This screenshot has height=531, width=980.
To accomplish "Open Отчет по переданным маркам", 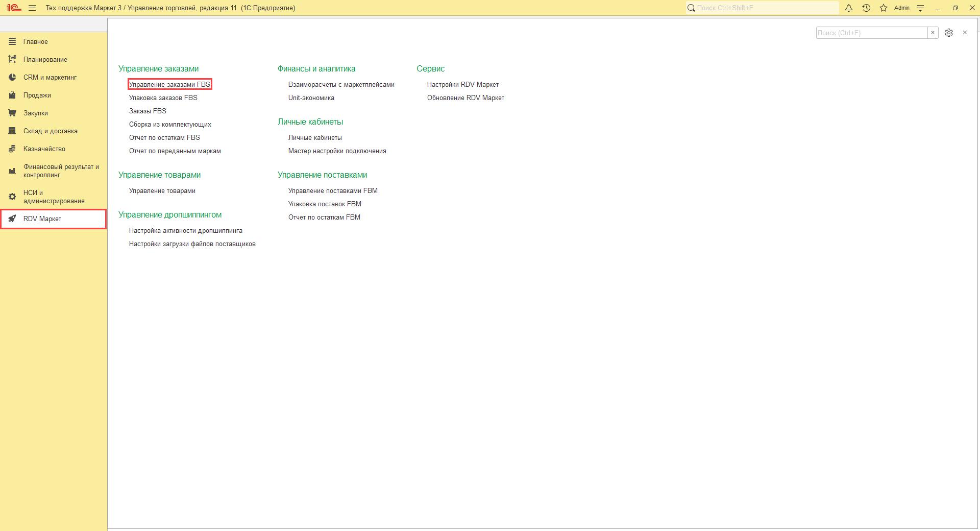I will (x=175, y=151).
